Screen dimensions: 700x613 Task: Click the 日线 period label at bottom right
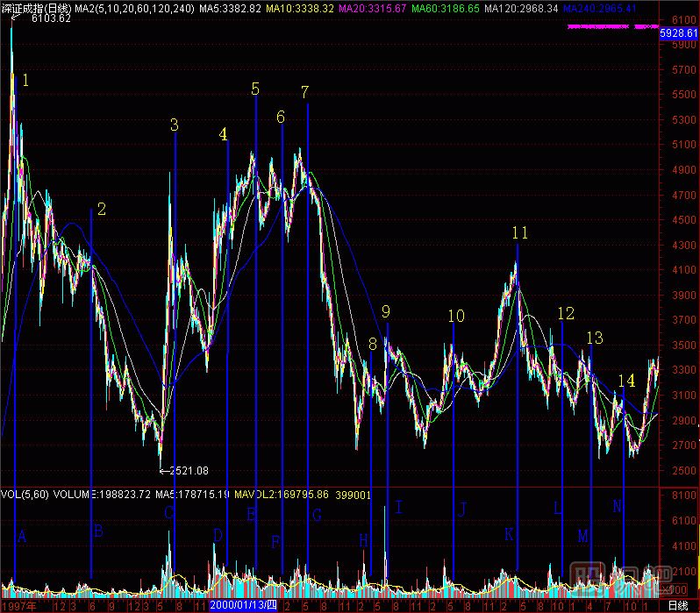(x=678, y=605)
